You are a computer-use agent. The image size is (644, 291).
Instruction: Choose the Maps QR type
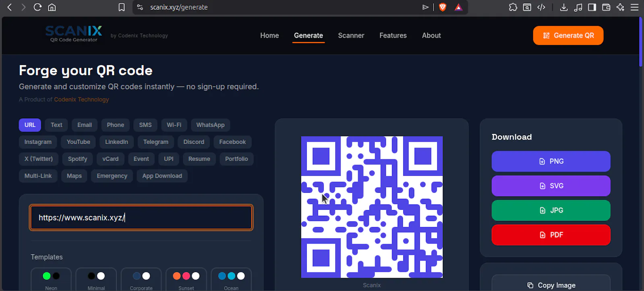pyautogui.click(x=74, y=176)
